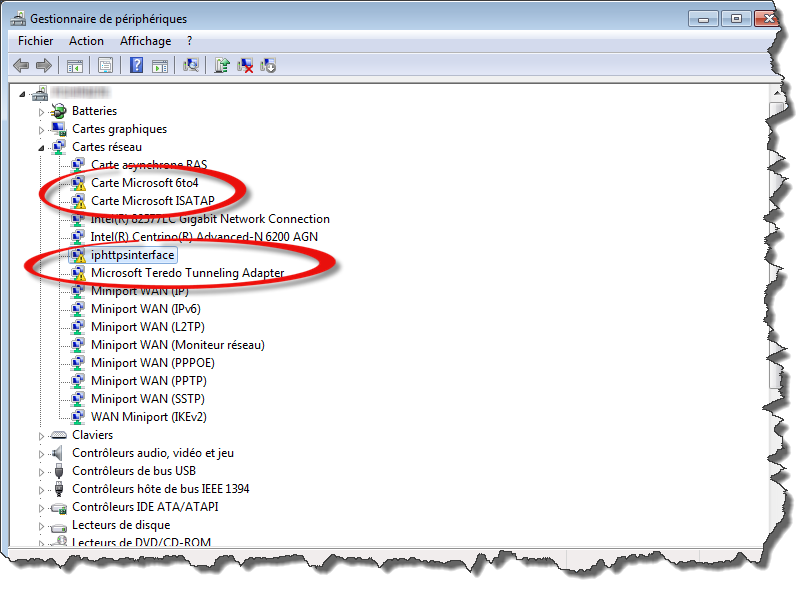Open the Fichier menu
This screenshot has width=810, height=594.
pos(36,41)
